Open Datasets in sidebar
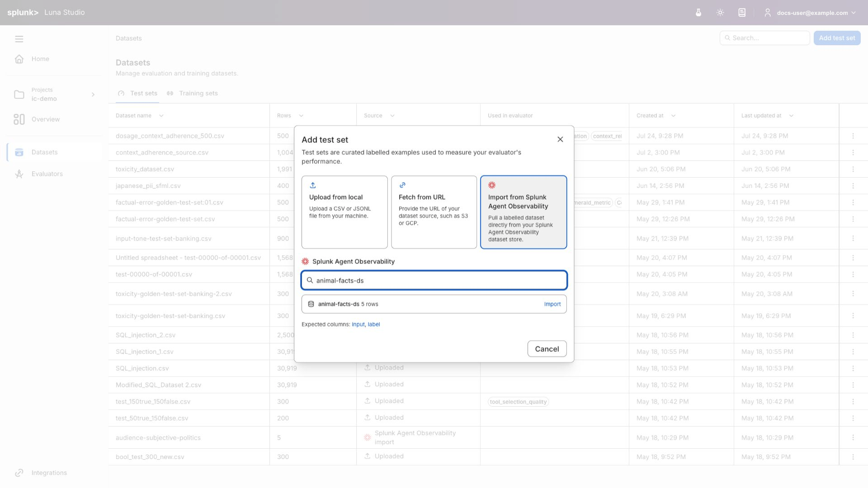This screenshot has width=868, height=488. tap(55, 152)
